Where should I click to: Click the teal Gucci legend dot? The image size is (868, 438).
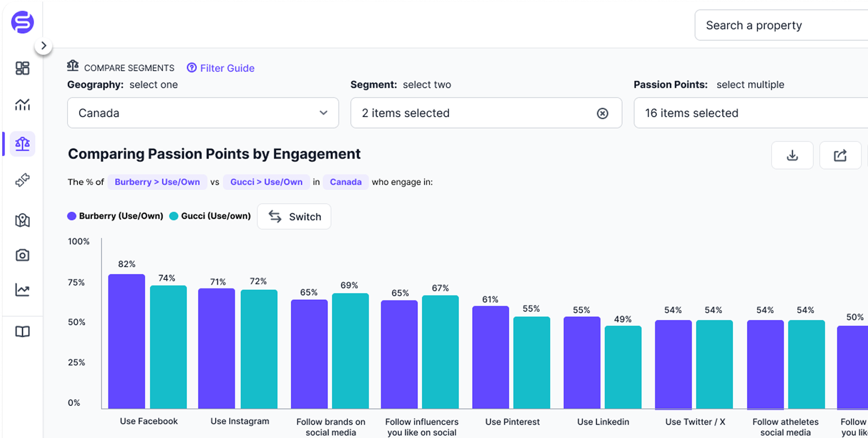[x=174, y=216]
